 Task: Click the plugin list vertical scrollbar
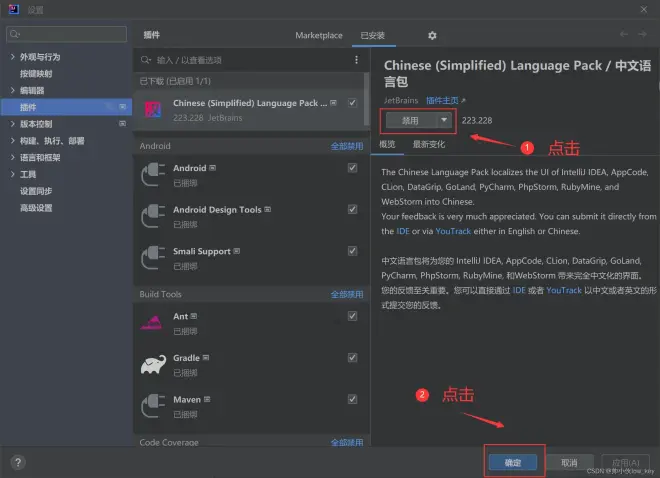pos(367,99)
